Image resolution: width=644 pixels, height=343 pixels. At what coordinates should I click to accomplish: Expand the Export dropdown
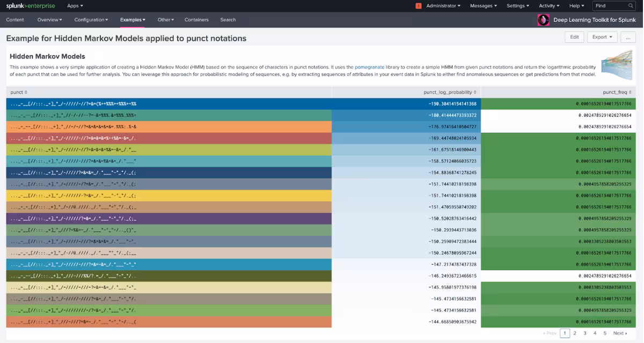pyautogui.click(x=602, y=37)
